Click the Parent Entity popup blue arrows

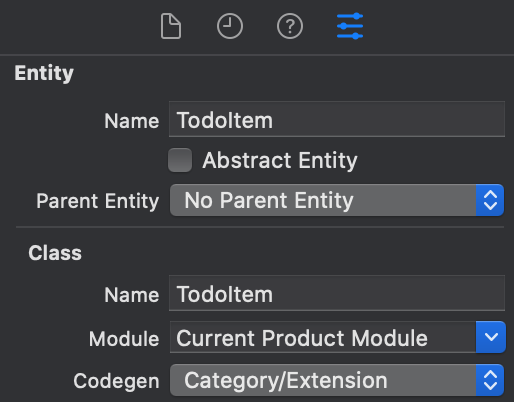[x=490, y=200]
